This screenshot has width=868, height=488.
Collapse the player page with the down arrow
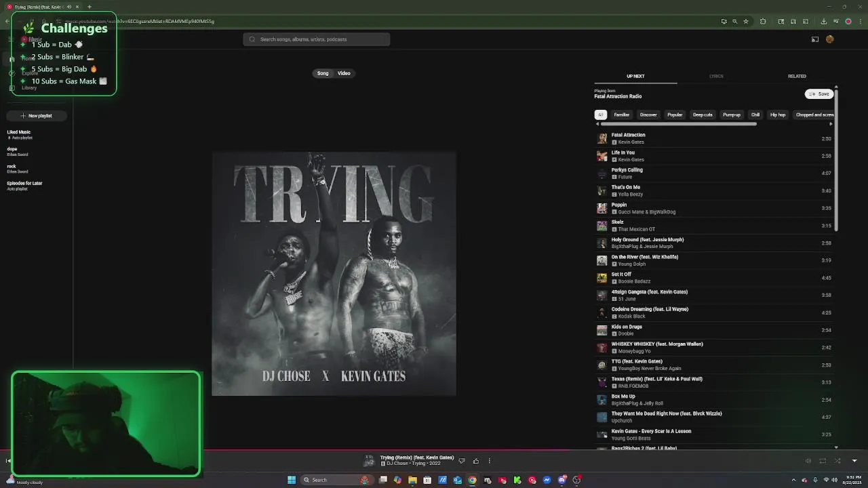click(854, 461)
